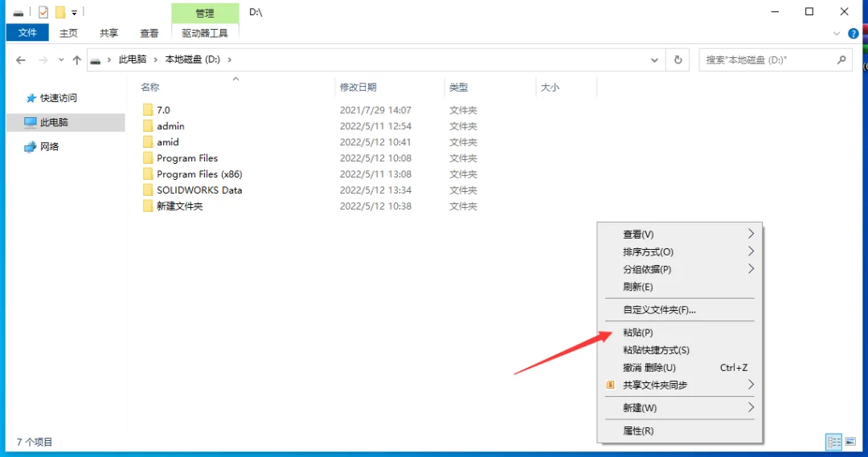
Task: Select the 7.0 folder icon
Action: (148, 109)
